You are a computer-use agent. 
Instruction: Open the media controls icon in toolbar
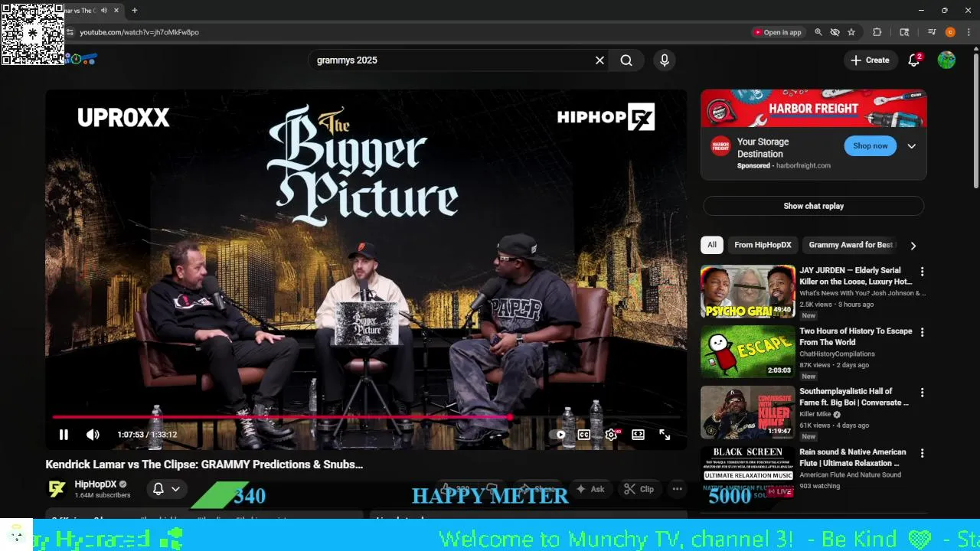click(x=932, y=32)
